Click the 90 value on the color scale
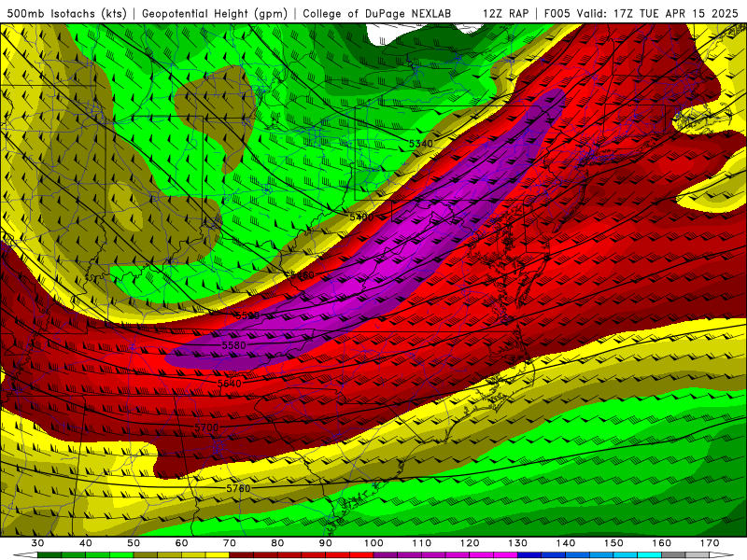The height and width of the screenshot is (560, 747). tap(326, 543)
